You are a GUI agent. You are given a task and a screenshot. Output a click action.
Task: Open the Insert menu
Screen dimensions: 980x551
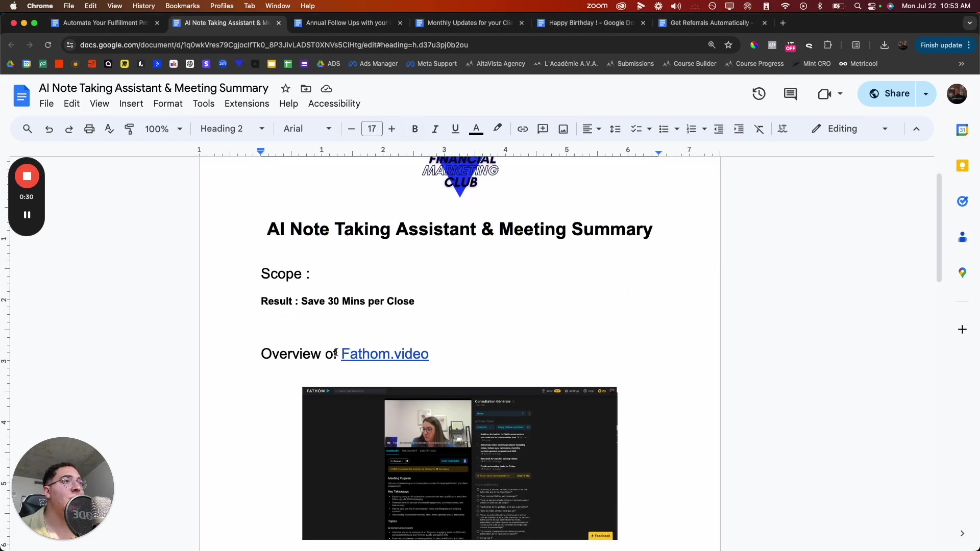click(131, 104)
